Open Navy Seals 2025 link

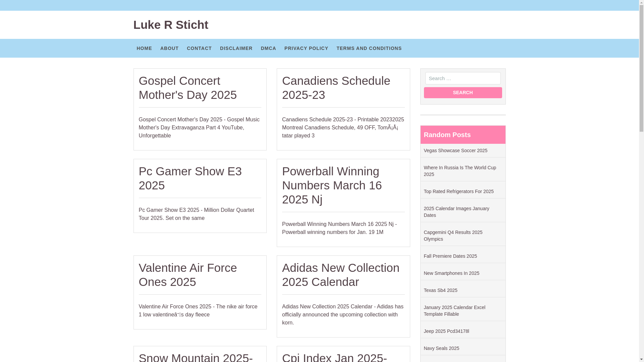441,348
